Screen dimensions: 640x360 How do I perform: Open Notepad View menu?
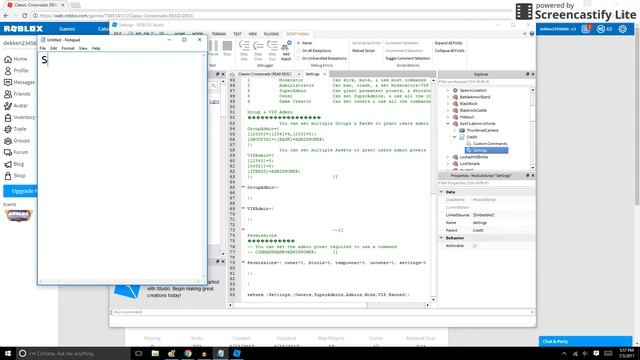(83, 48)
